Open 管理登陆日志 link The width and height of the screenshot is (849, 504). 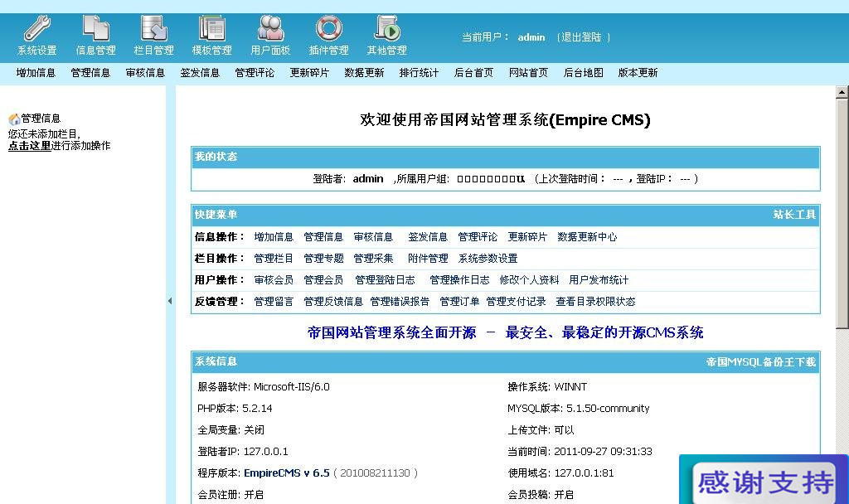pyautogui.click(x=385, y=280)
